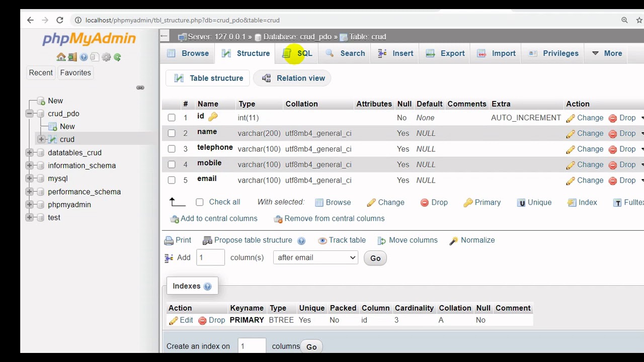Tick checkbox for mobile column row
644x362 pixels.
pyautogui.click(x=172, y=164)
